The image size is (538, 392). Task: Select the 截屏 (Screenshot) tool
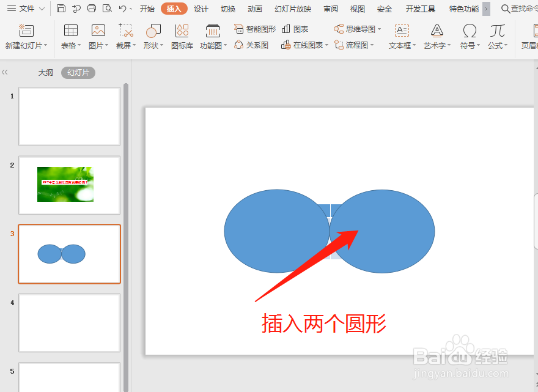click(125, 37)
